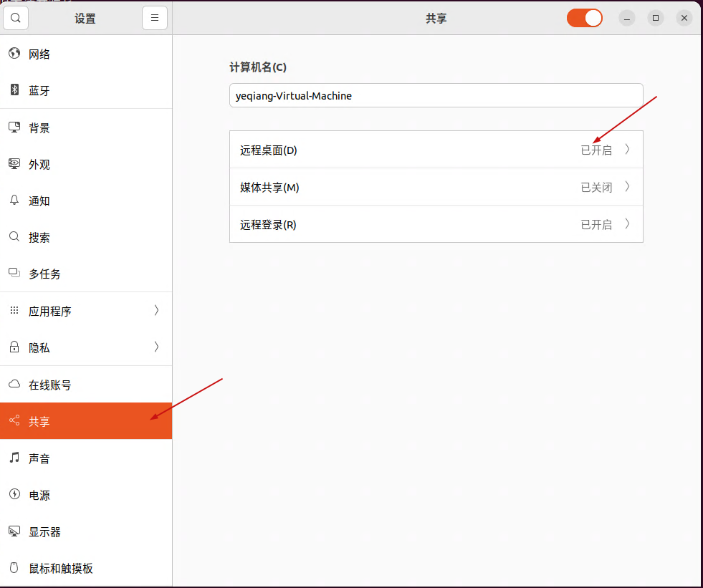Open the 多任务 panel
Viewport: 703px width, 588px height.
(86, 274)
